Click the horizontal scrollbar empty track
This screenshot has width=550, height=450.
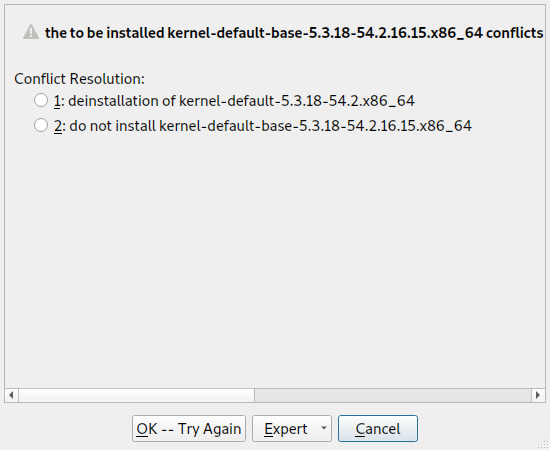(x=393, y=395)
